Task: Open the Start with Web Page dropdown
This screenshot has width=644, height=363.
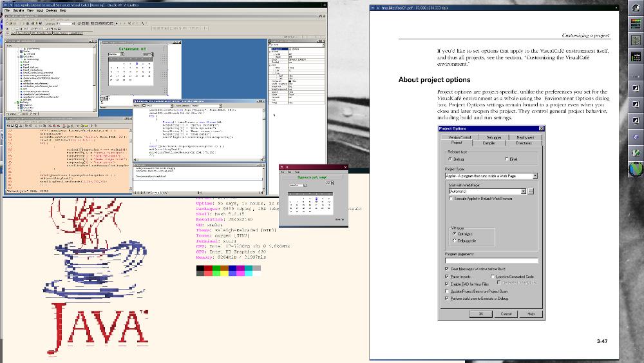Action: click(x=523, y=191)
